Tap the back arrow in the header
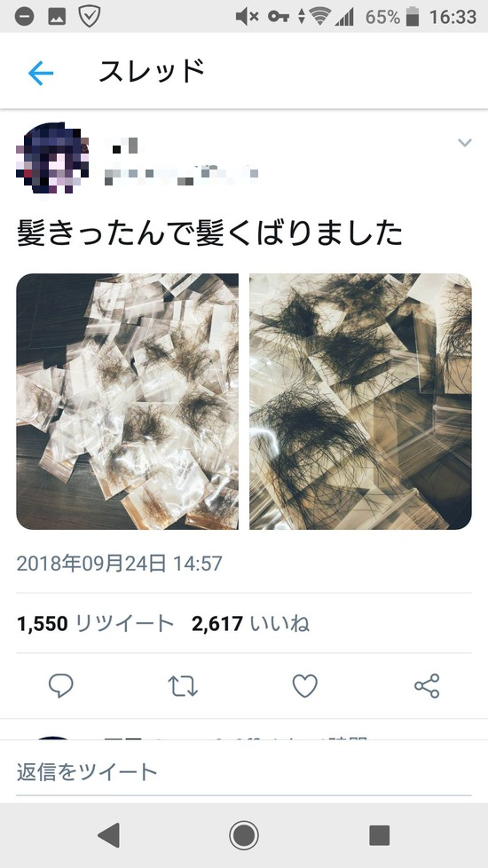The width and height of the screenshot is (488, 868). [x=41, y=73]
